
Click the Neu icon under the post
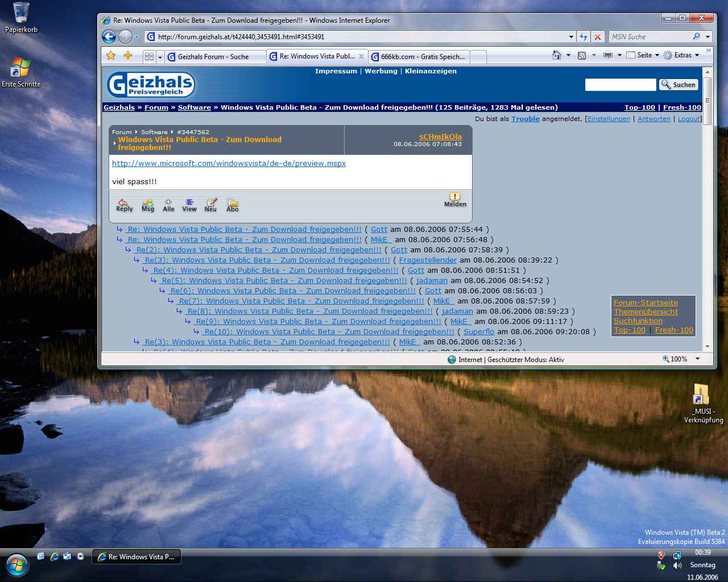pyautogui.click(x=211, y=205)
